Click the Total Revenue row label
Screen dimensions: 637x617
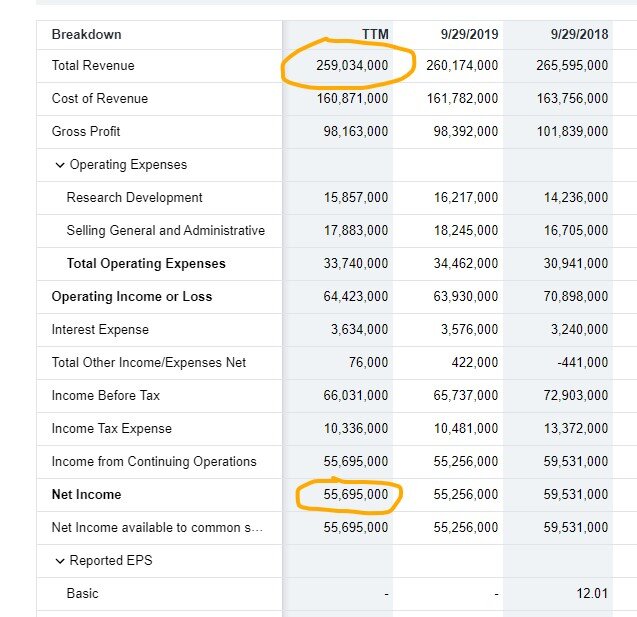[93, 65]
